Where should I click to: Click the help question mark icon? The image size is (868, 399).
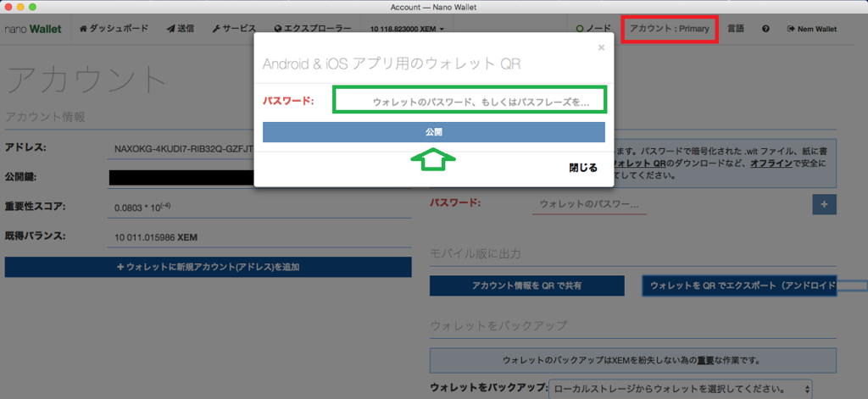tap(765, 29)
